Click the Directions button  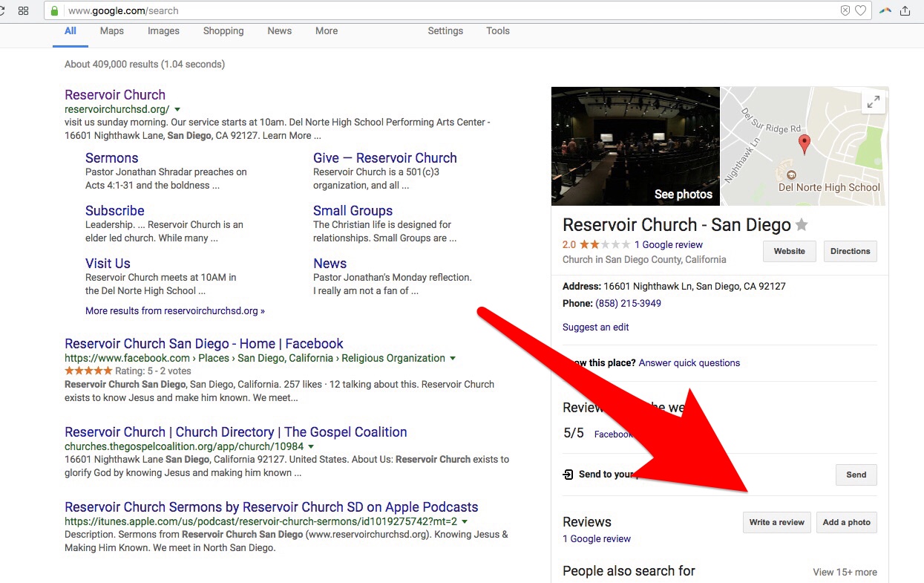pyautogui.click(x=851, y=251)
